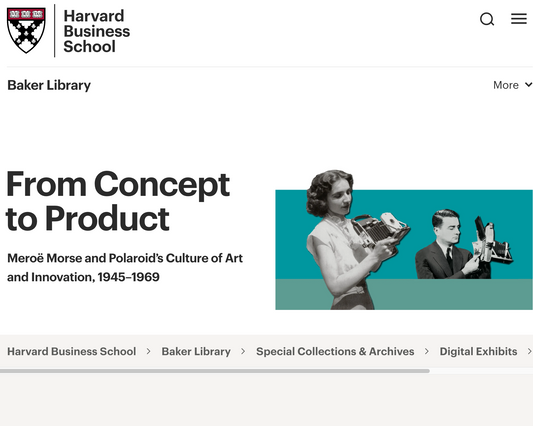Click the chevron after Digital Exhibits breadcrumb

529,351
